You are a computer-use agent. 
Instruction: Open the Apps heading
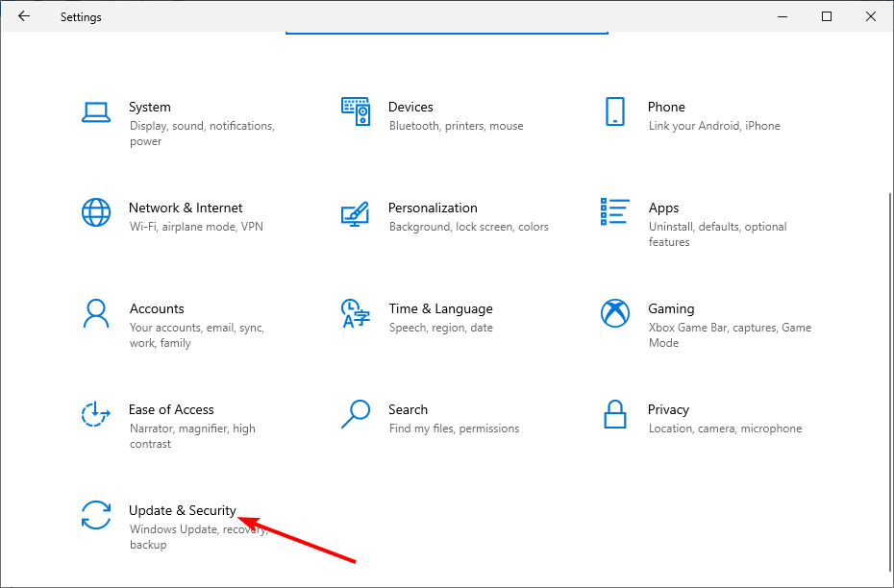click(x=663, y=208)
